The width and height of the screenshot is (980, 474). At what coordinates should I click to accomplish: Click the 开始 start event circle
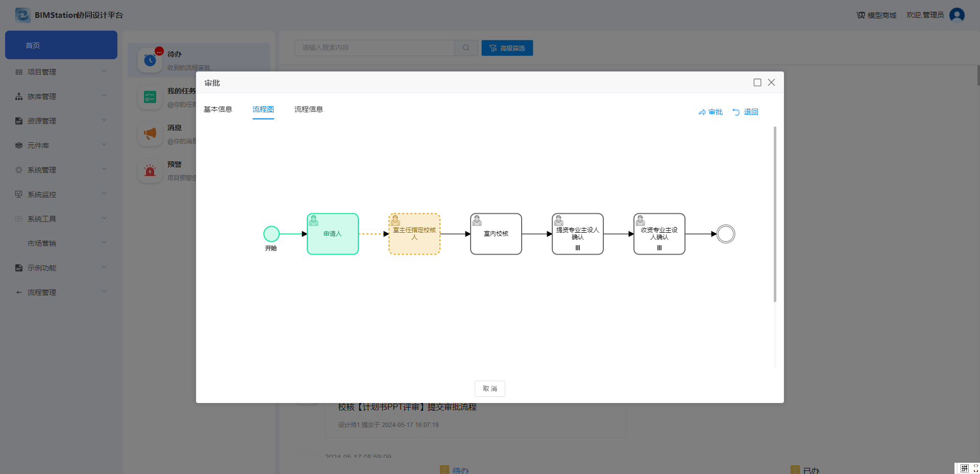tap(271, 234)
